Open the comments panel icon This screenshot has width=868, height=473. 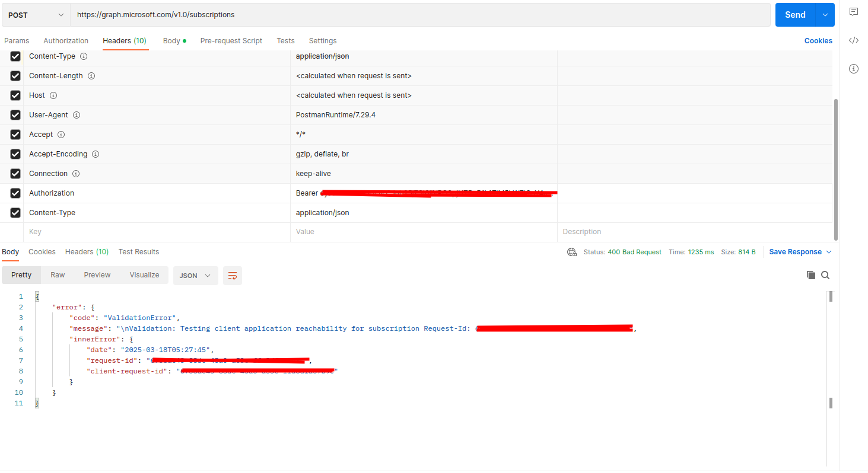pyautogui.click(x=854, y=11)
